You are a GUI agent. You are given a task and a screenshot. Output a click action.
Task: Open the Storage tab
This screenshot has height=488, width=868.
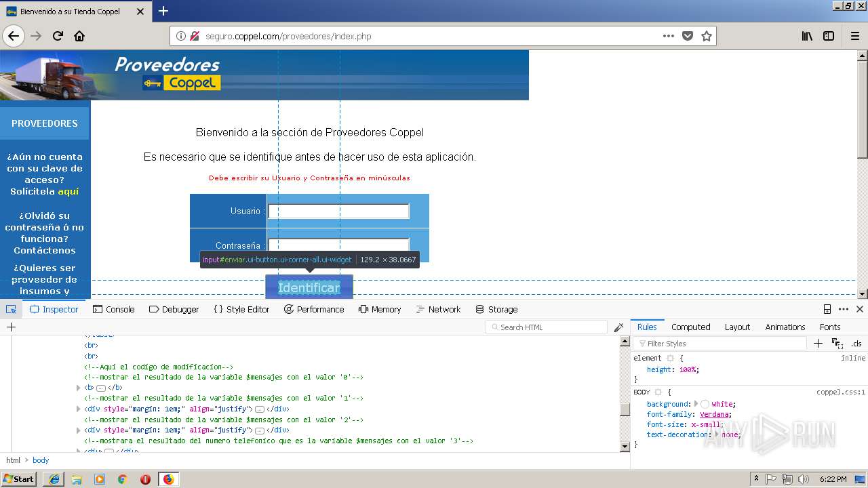pos(496,309)
